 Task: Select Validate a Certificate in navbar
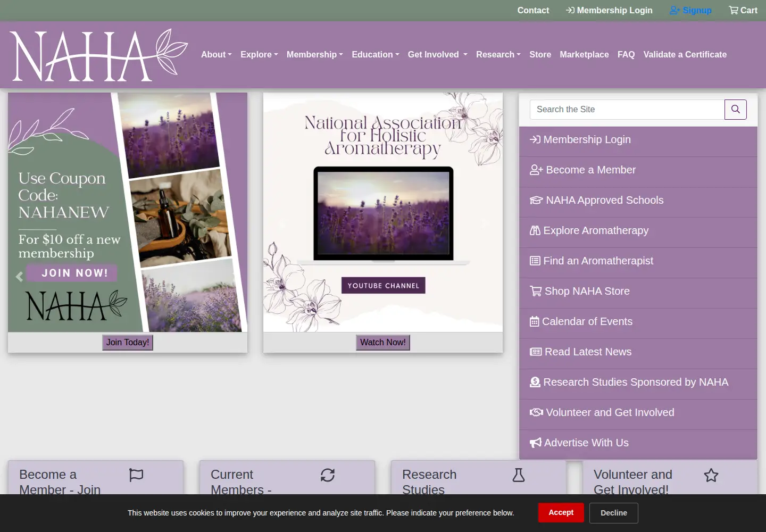point(685,55)
